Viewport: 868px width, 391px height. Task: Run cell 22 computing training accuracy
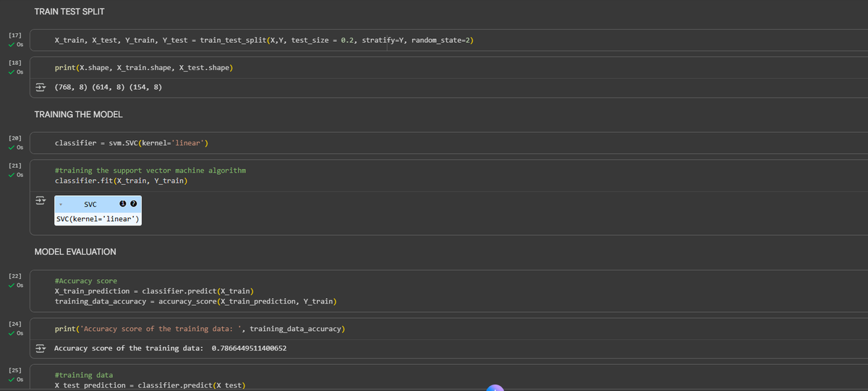click(15, 276)
